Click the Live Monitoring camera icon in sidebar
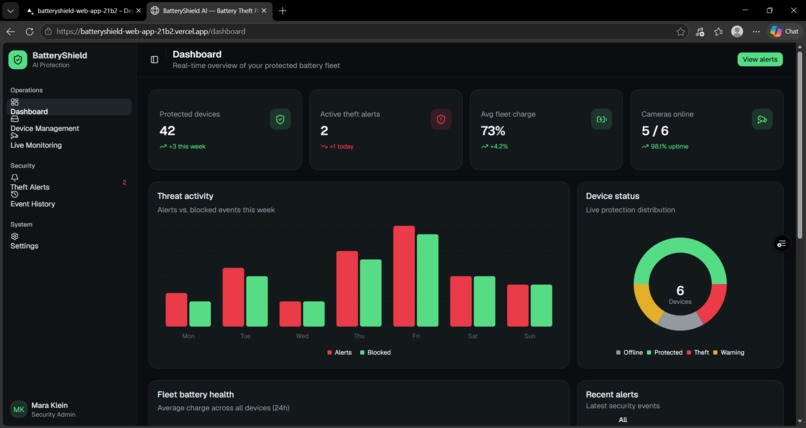806x428 pixels. tap(14, 136)
